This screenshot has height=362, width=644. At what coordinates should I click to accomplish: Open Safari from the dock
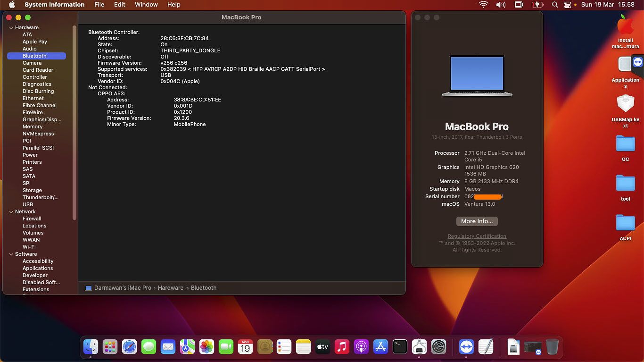pyautogui.click(x=129, y=347)
